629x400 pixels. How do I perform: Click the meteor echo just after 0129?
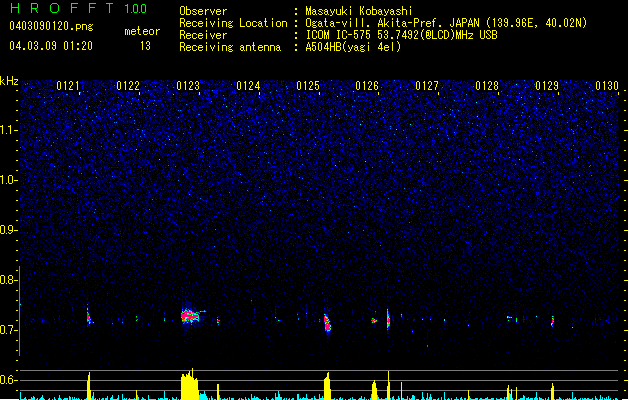552,321
